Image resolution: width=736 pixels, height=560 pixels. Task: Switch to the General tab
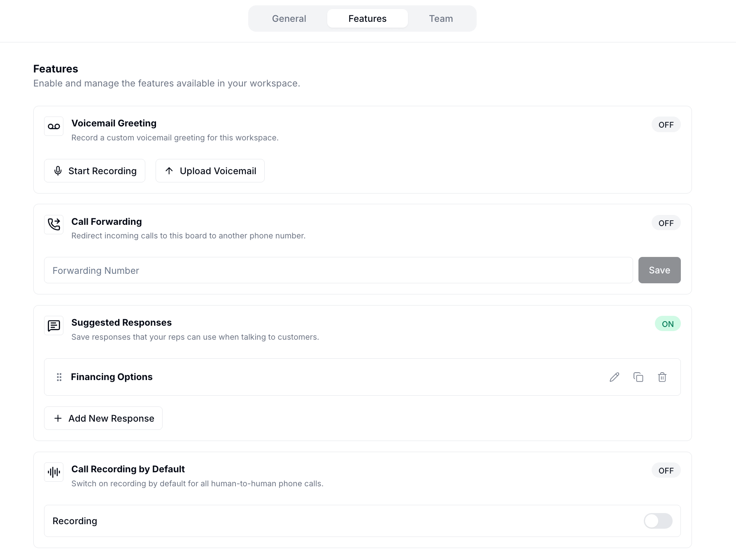pyautogui.click(x=289, y=19)
